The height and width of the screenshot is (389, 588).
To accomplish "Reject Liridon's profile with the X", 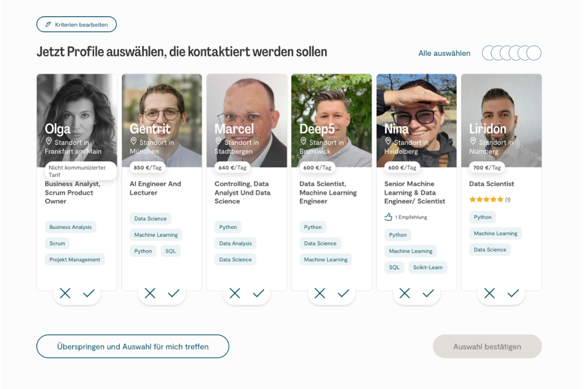I will coord(490,293).
